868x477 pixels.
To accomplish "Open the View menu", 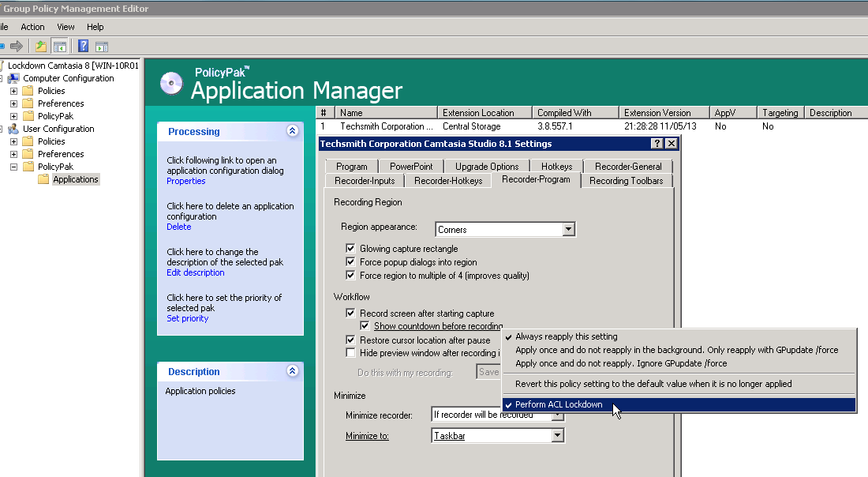I will coord(65,27).
